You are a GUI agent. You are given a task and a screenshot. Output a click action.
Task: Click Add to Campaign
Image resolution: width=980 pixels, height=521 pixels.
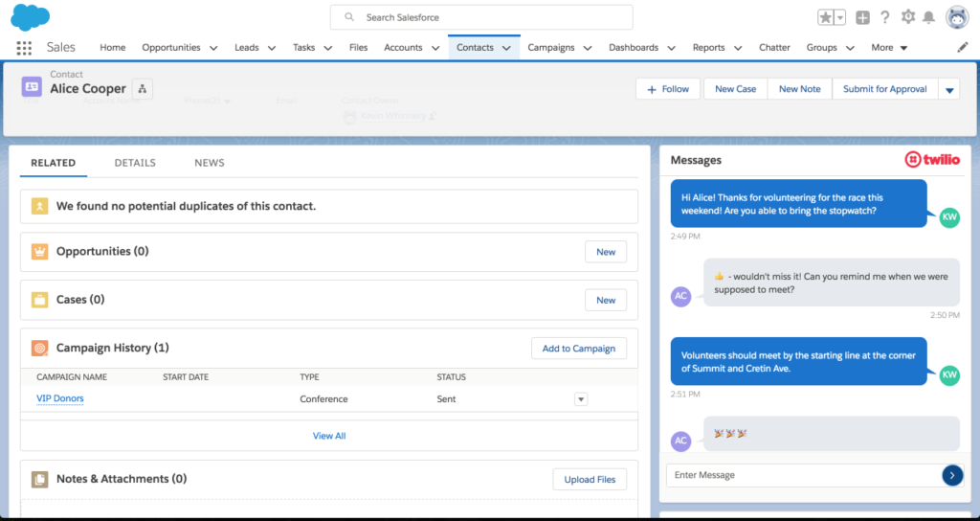pyautogui.click(x=579, y=349)
